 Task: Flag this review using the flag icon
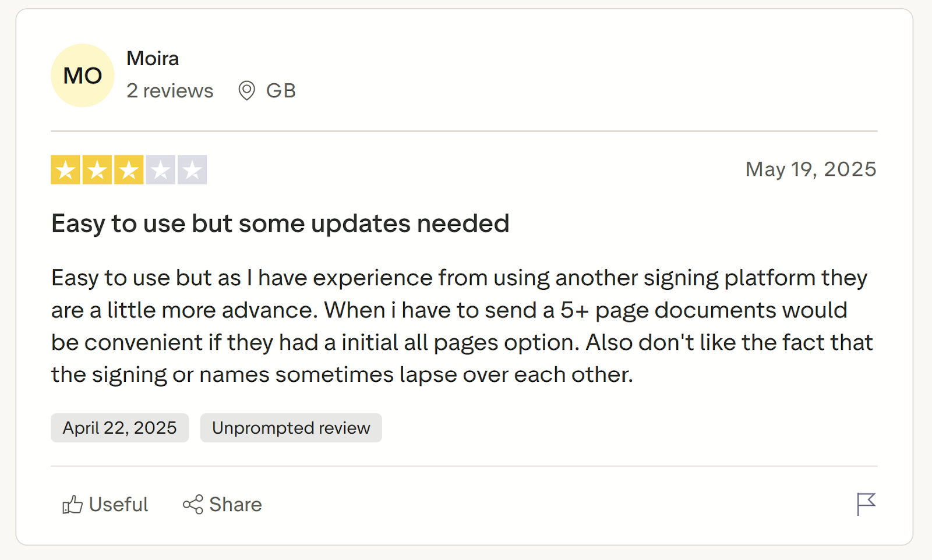(866, 504)
